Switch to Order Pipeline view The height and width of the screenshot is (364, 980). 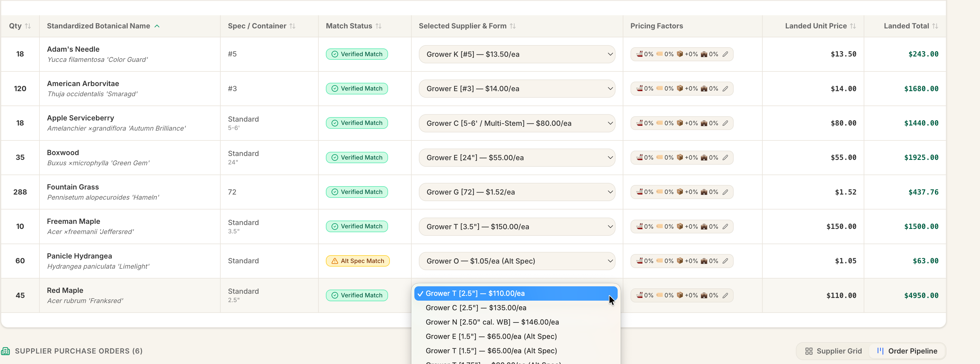coord(907,351)
